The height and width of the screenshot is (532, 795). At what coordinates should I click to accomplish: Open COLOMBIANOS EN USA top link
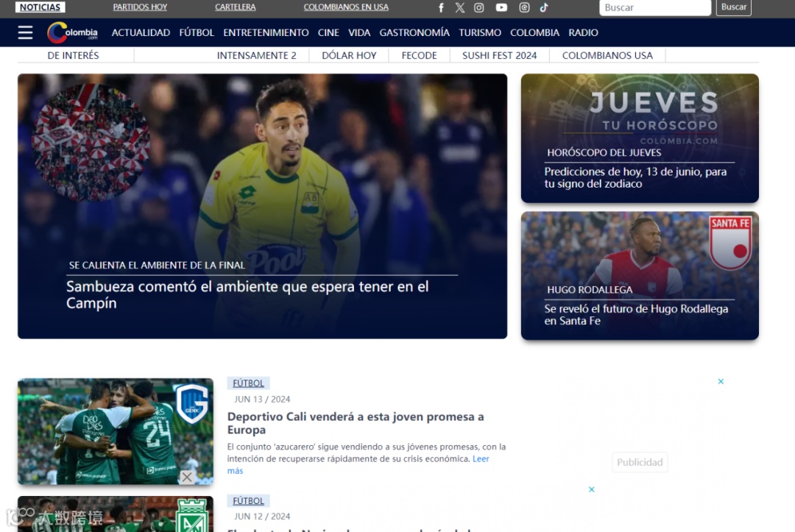[346, 7]
